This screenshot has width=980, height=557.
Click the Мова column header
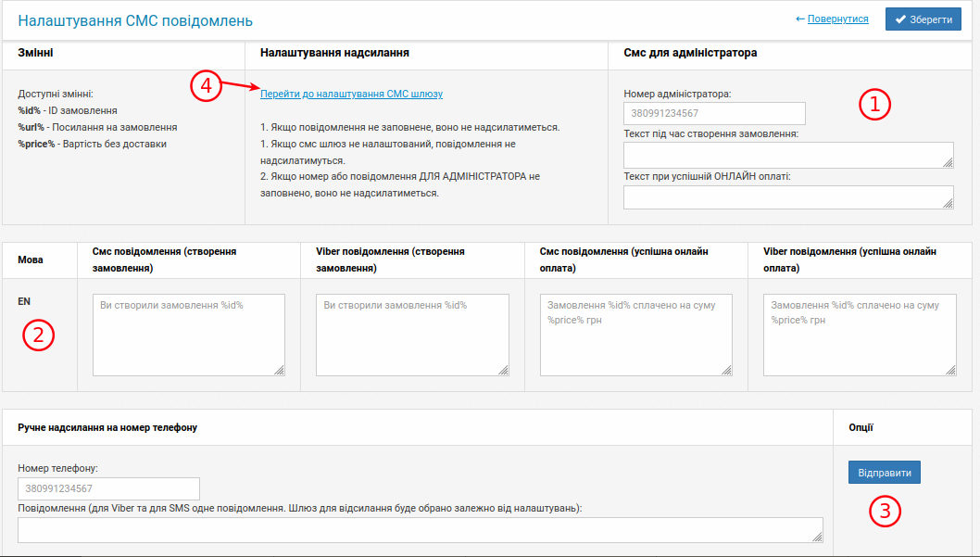[x=30, y=260]
